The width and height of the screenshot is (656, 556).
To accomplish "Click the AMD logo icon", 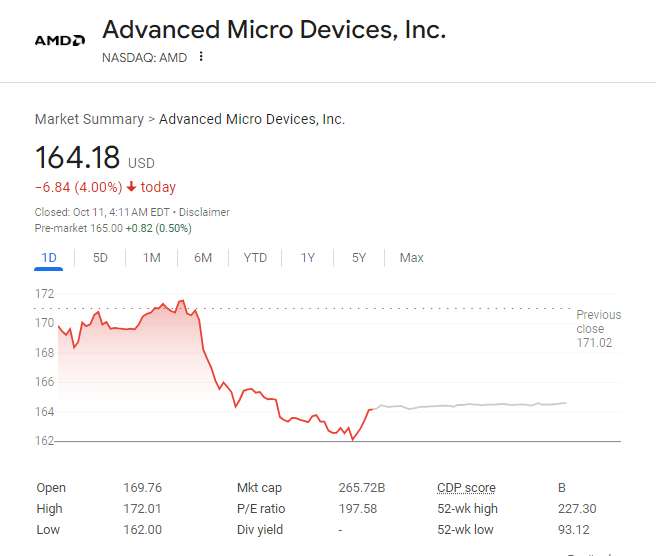I will coord(59,40).
